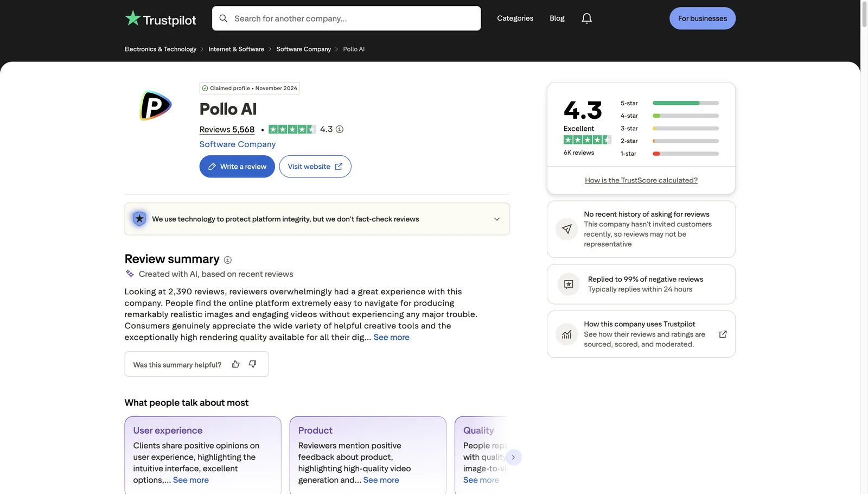
Task: Click the Reviews 5,568 link
Action: pos(227,129)
